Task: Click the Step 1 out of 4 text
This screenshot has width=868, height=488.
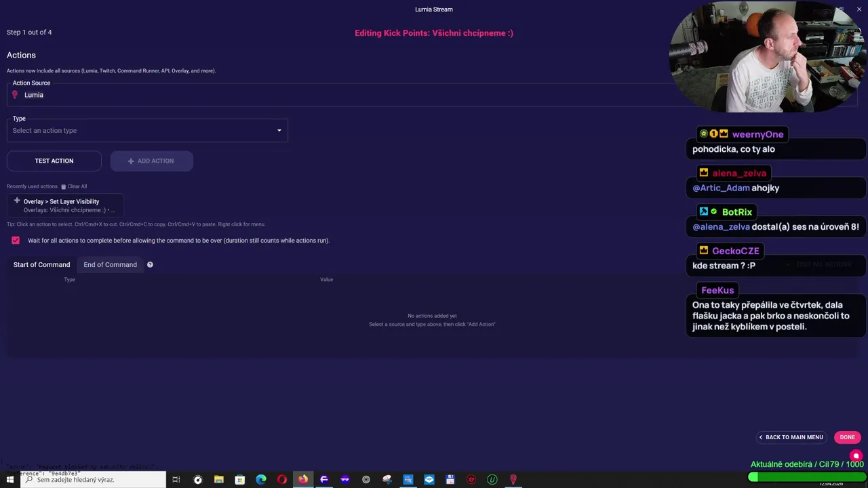Action: [29, 33]
